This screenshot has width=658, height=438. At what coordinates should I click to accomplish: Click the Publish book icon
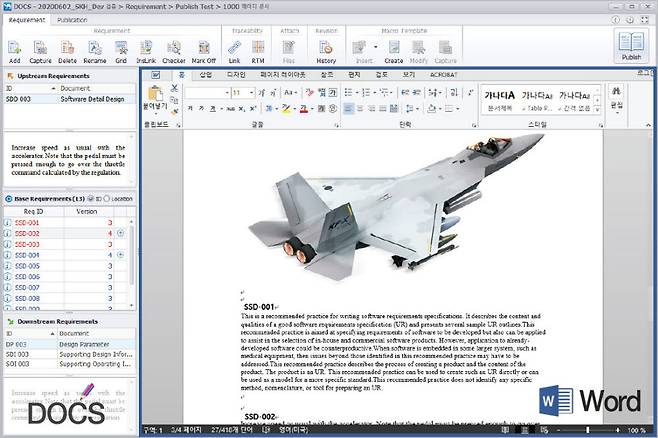pos(631,42)
